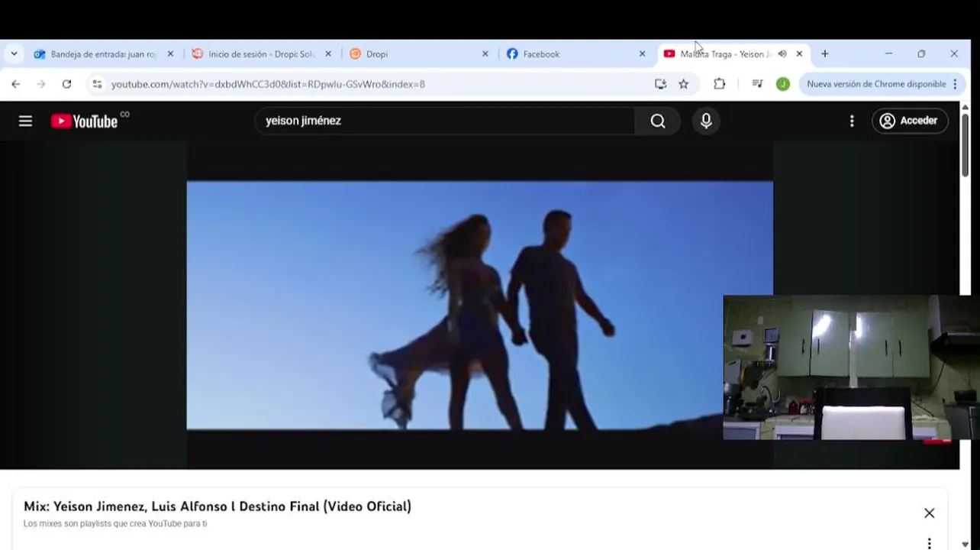
Task: Open a new browser tab
Action: click(824, 54)
